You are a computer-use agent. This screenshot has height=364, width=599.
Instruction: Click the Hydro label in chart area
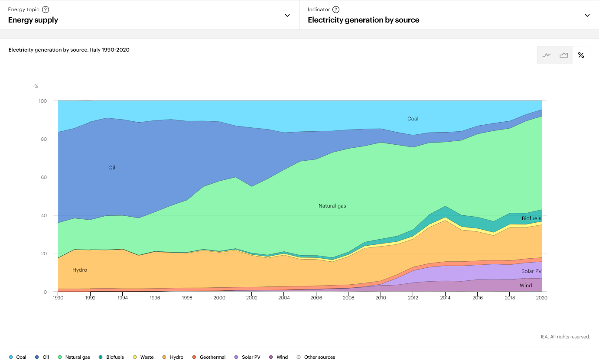(x=80, y=270)
